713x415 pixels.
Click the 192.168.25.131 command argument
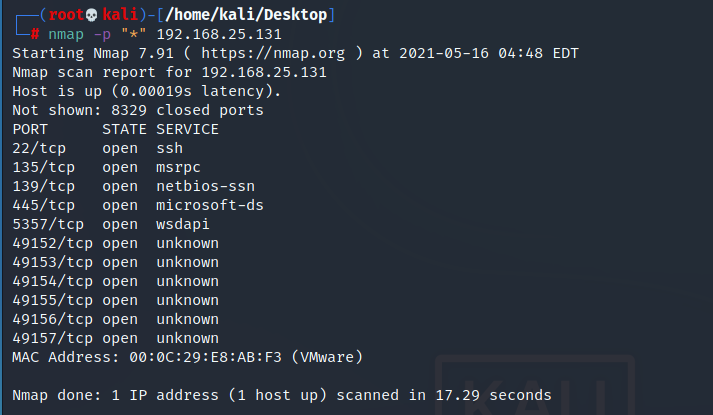[x=219, y=34]
